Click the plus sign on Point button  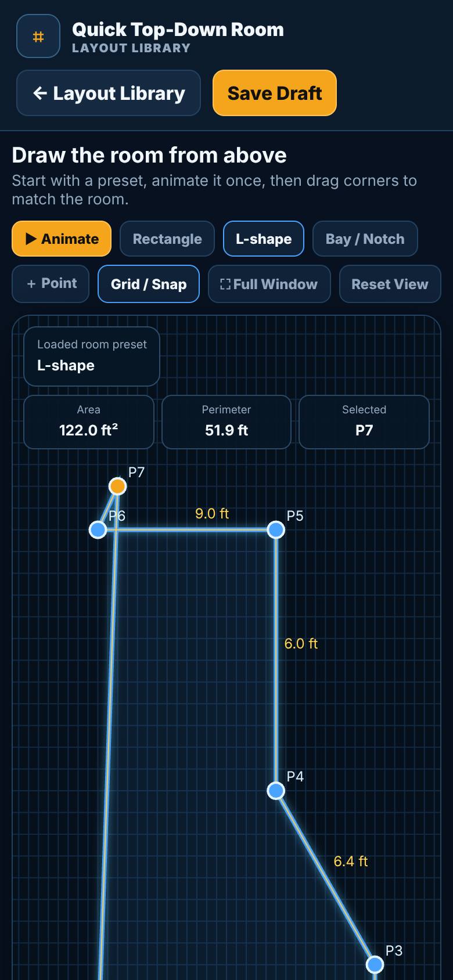tap(31, 283)
